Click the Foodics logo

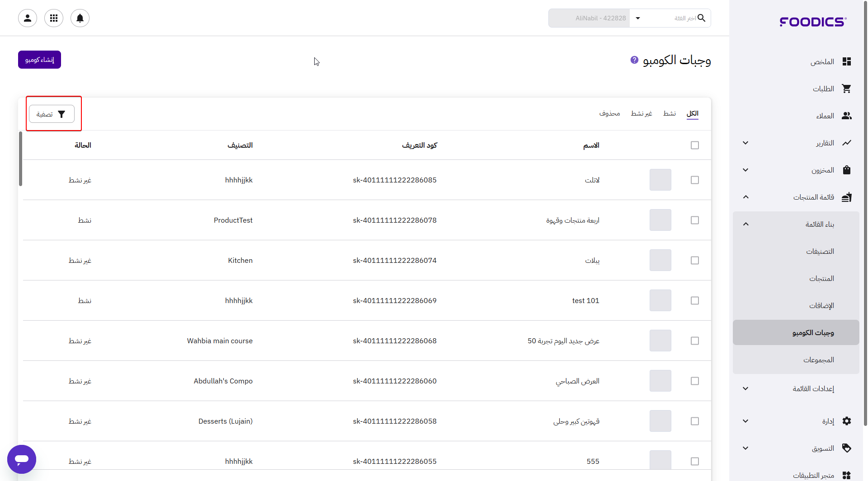(813, 22)
